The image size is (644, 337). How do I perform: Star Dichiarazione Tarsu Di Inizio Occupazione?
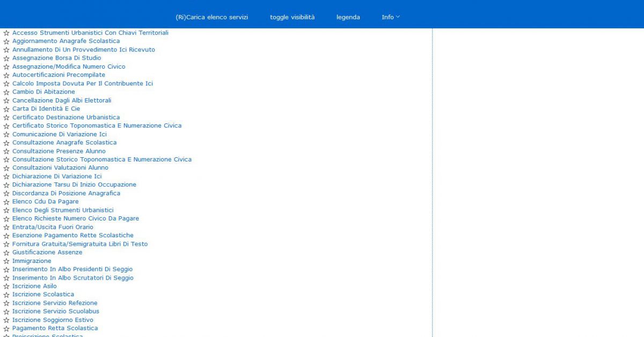click(6, 185)
